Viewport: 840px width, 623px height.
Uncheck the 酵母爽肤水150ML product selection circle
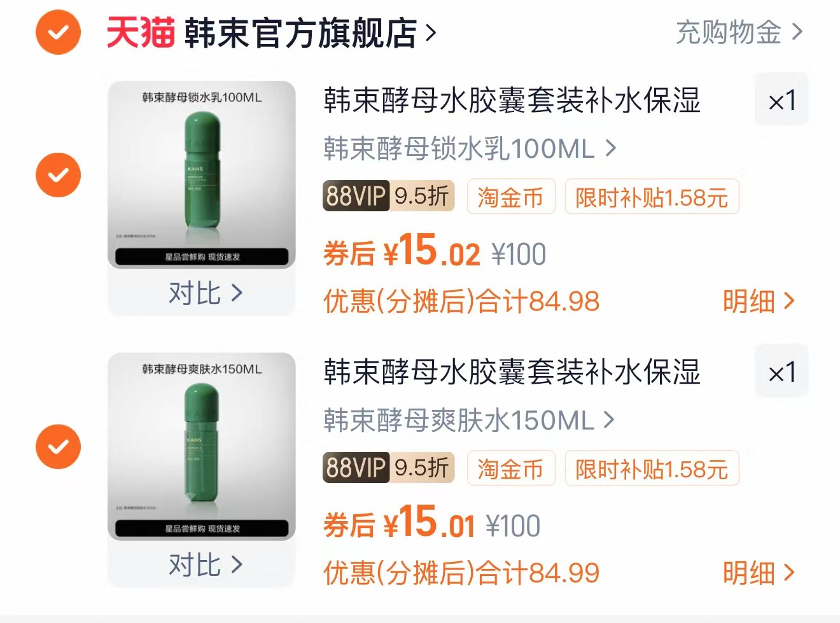(x=58, y=447)
